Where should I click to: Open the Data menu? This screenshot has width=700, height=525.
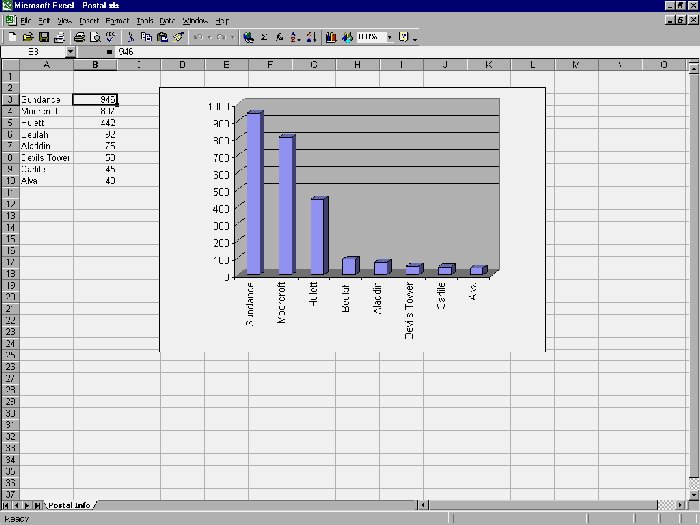click(x=167, y=20)
